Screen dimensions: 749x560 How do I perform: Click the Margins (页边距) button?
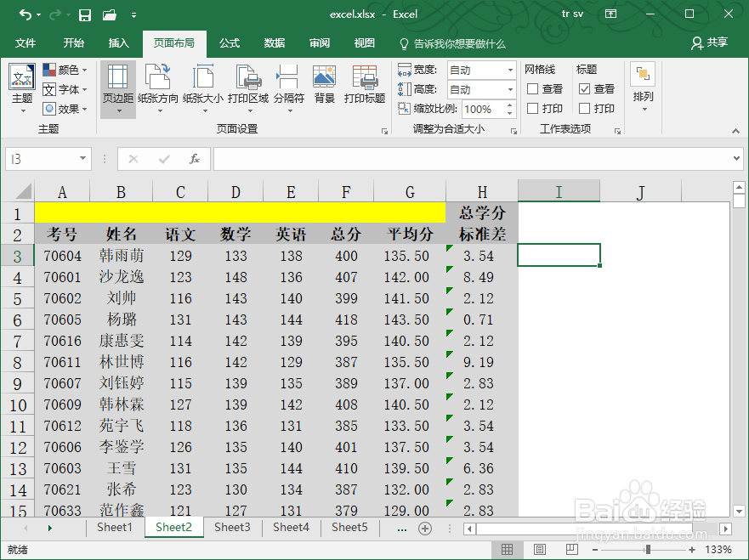click(x=118, y=90)
